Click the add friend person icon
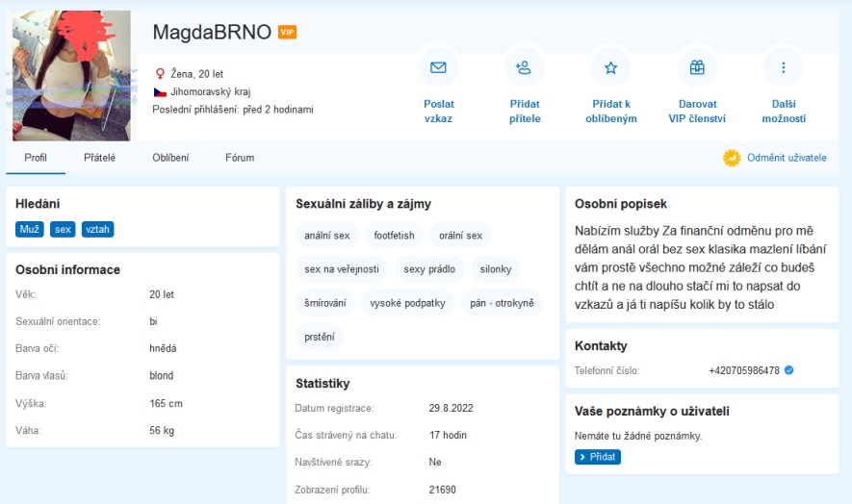 524,67
